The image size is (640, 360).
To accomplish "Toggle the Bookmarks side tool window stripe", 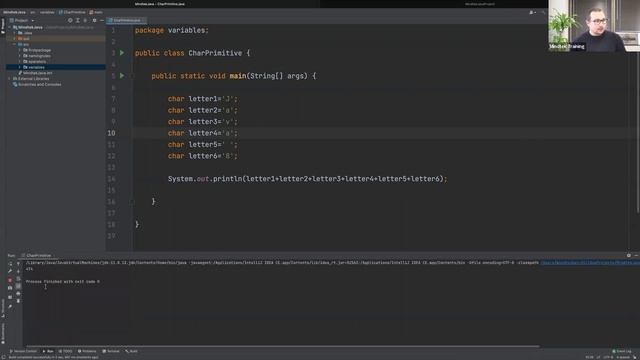I will 3,333.
